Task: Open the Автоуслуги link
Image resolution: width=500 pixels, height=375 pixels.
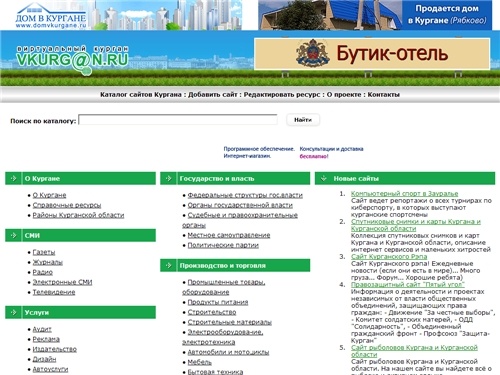Action: coord(50,369)
